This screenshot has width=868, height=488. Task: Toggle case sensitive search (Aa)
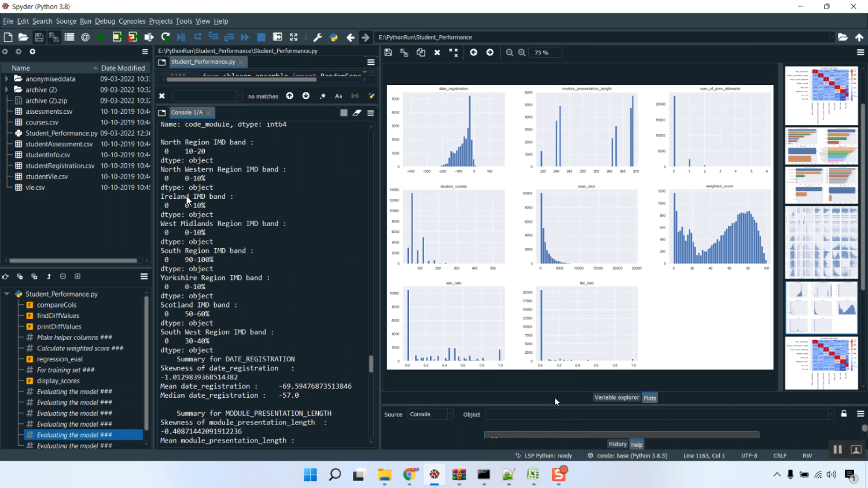pyautogui.click(x=339, y=96)
